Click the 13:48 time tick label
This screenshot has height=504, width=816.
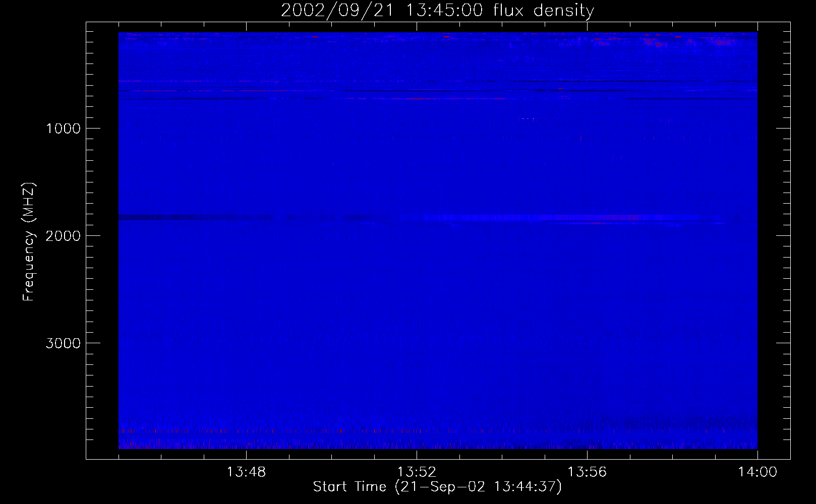246,472
